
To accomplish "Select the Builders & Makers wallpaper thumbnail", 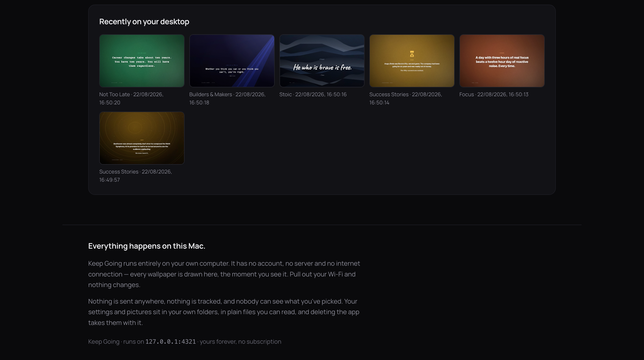I will point(232,61).
